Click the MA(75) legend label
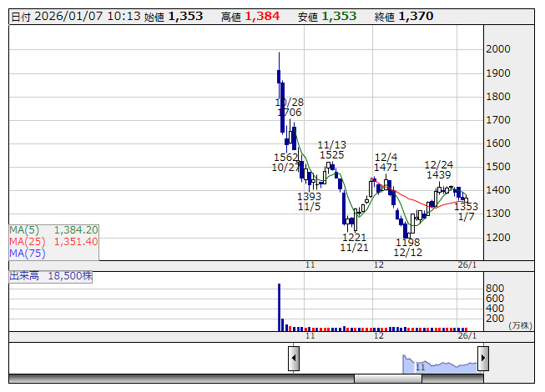545x392 pixels. [28, 254]
